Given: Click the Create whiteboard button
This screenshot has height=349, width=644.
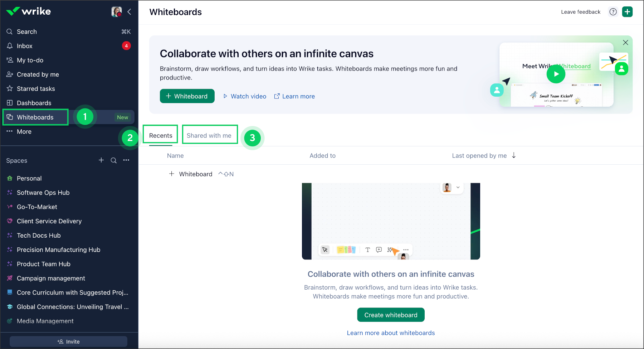Looking at the screenshot, I should click(391, 315).
